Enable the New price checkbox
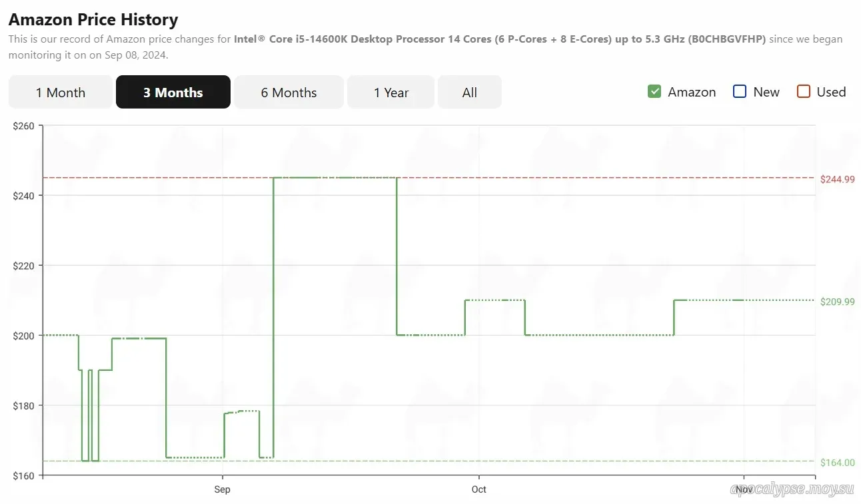The height and width of the screenshot is (504, 861). pos(739,92)
